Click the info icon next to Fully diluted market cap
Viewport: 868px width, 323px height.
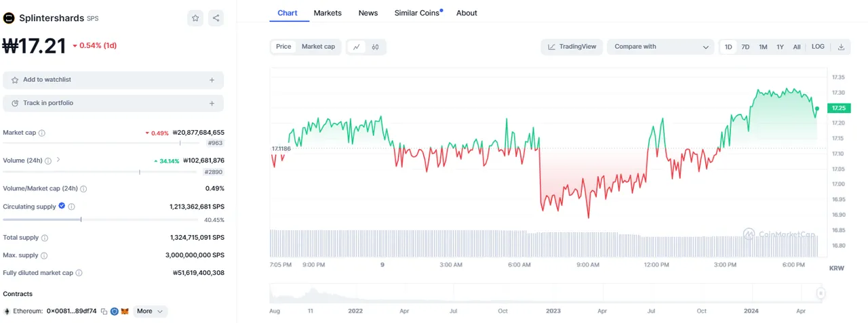click(x=79, y=273)
